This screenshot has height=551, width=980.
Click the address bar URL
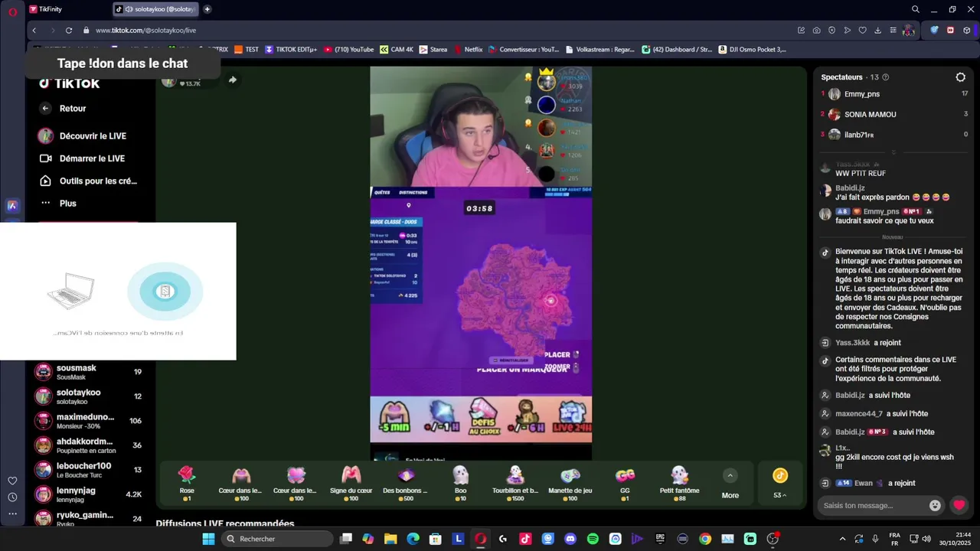145,31
